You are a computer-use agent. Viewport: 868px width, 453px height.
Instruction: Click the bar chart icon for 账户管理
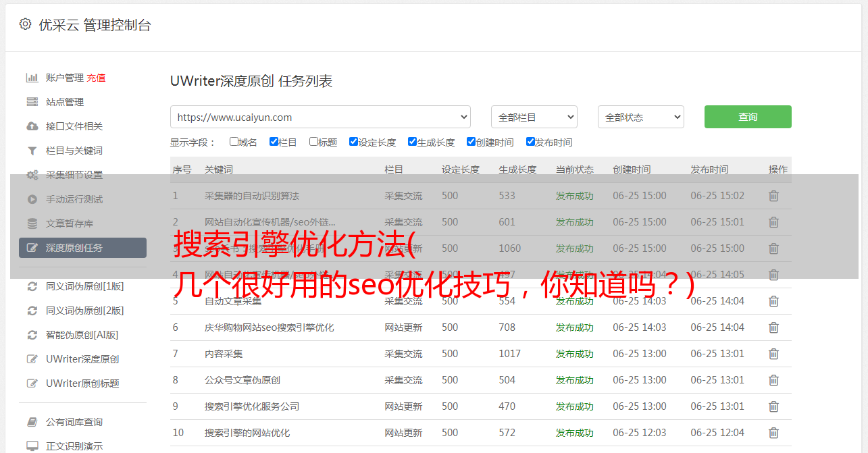tap(32, 78)
